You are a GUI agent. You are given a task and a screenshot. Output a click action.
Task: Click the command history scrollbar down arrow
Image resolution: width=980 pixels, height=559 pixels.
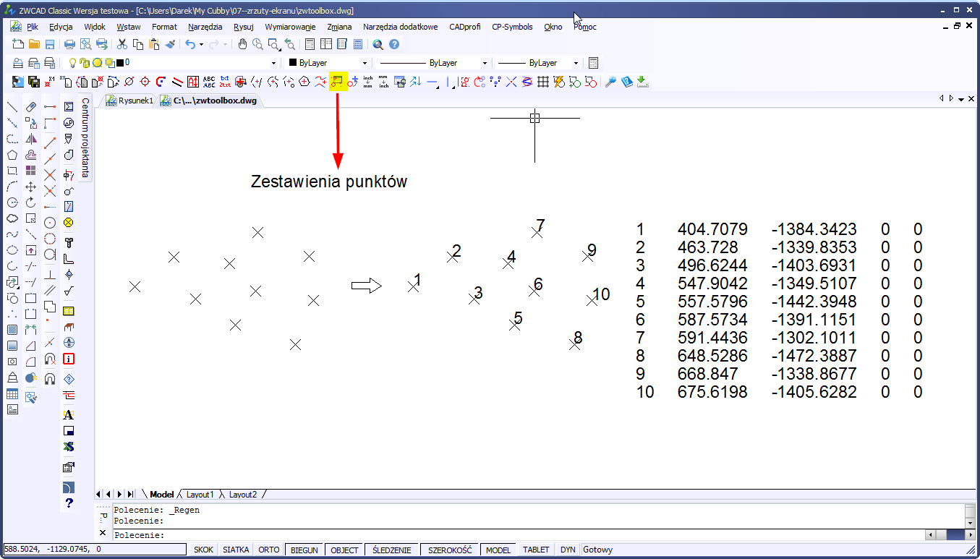(x=970, y=522)
